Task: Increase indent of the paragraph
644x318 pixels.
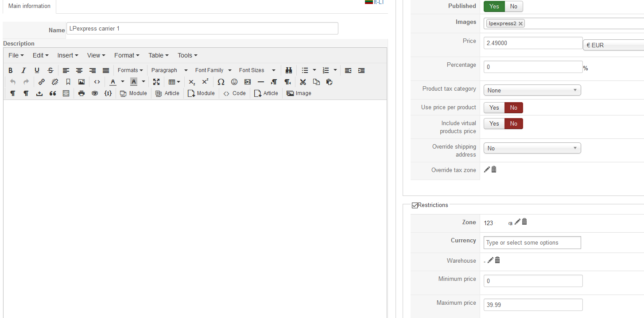Action: coord(361,70)
